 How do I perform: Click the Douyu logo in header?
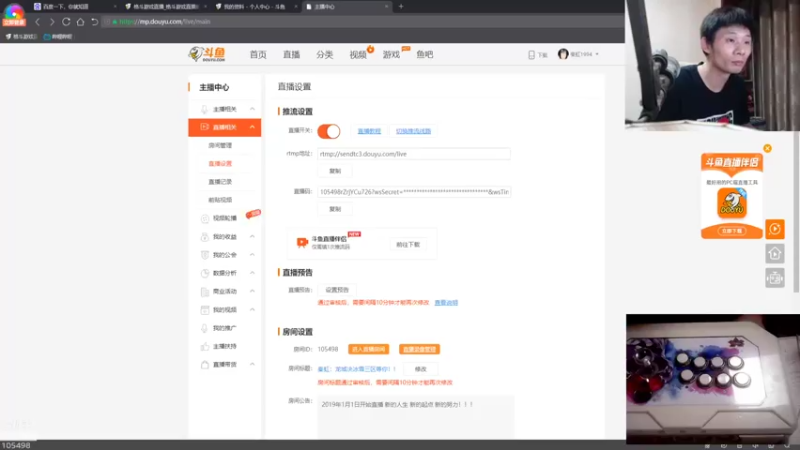click(x=207, y=54)
